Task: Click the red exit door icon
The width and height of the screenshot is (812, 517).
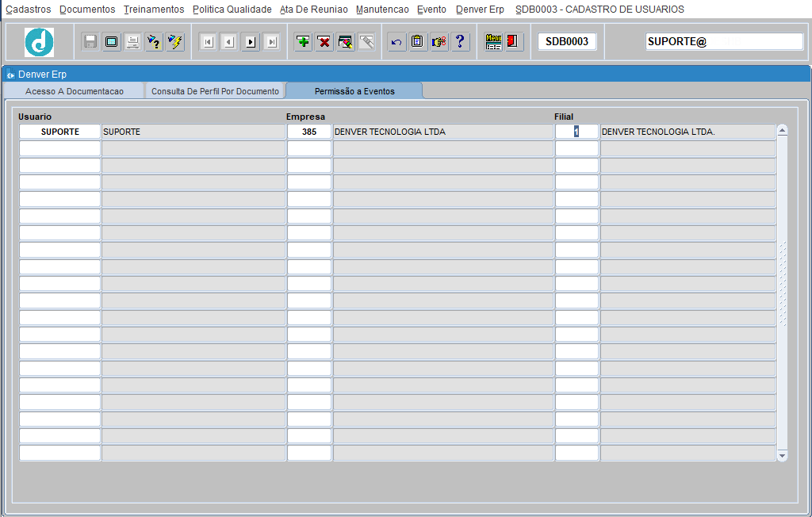Action: tap(513, 42)
